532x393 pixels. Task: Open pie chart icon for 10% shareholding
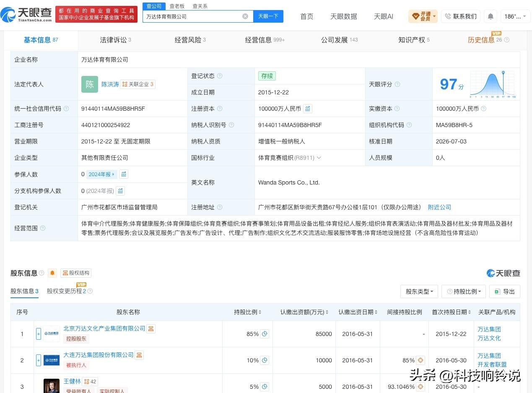click(x=265, y=360)
